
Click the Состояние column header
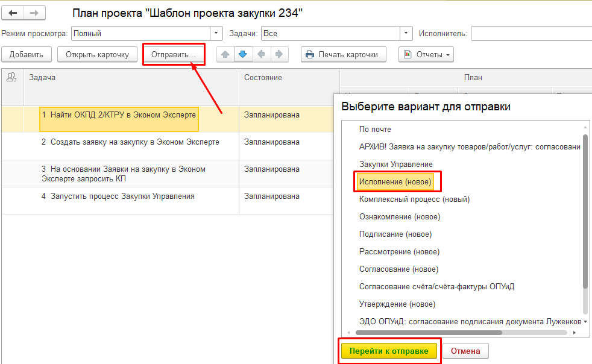tap(263, 77)
